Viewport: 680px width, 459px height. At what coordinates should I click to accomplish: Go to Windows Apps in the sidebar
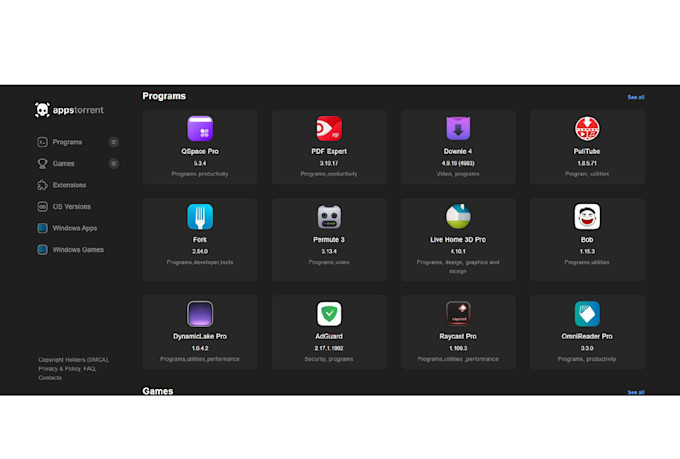(x=75, y=228)
